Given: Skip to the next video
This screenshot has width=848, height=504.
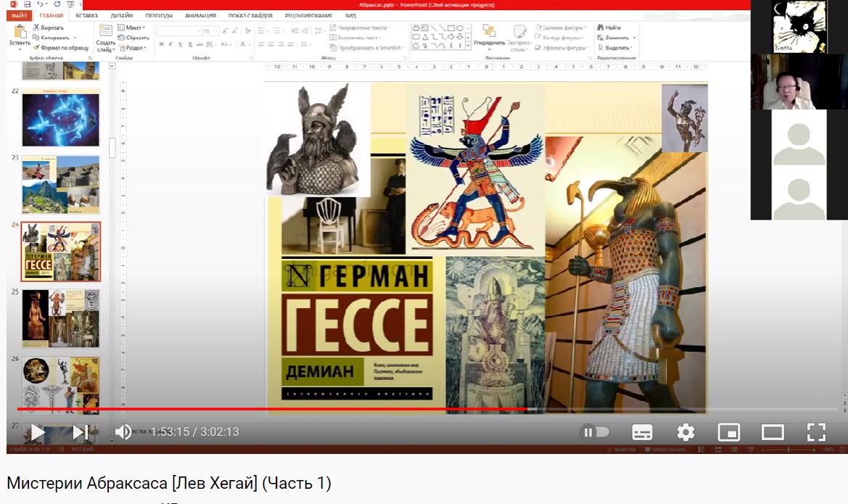Looking at the screenshot, I should pos(80,432).
